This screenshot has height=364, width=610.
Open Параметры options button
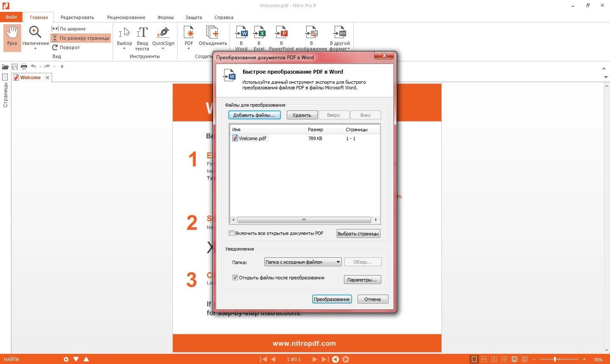point(362,280)
